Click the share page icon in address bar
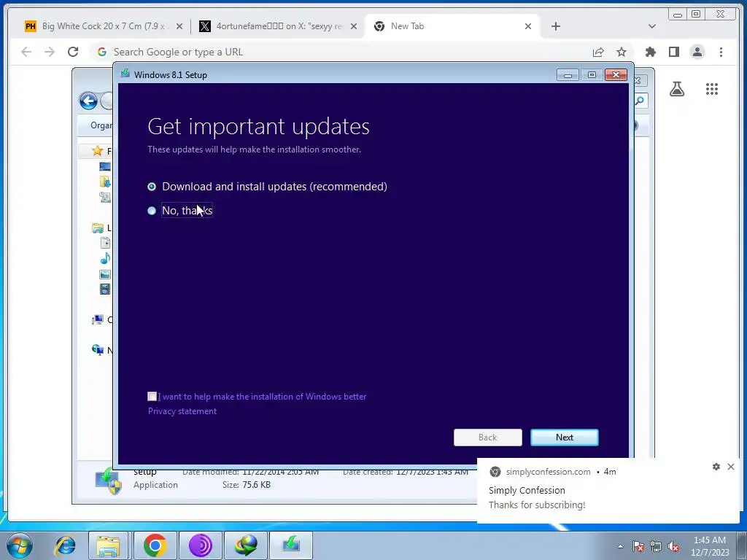 coord(598,52)
